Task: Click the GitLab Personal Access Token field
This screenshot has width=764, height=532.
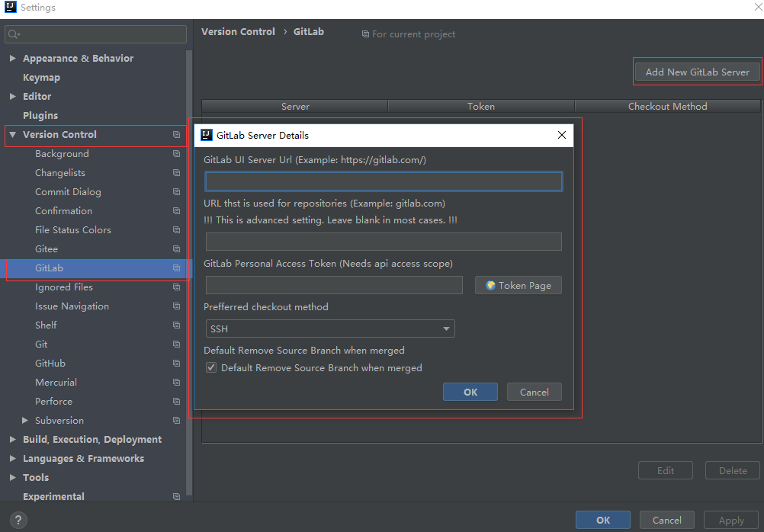Action: tap(334, 285)
